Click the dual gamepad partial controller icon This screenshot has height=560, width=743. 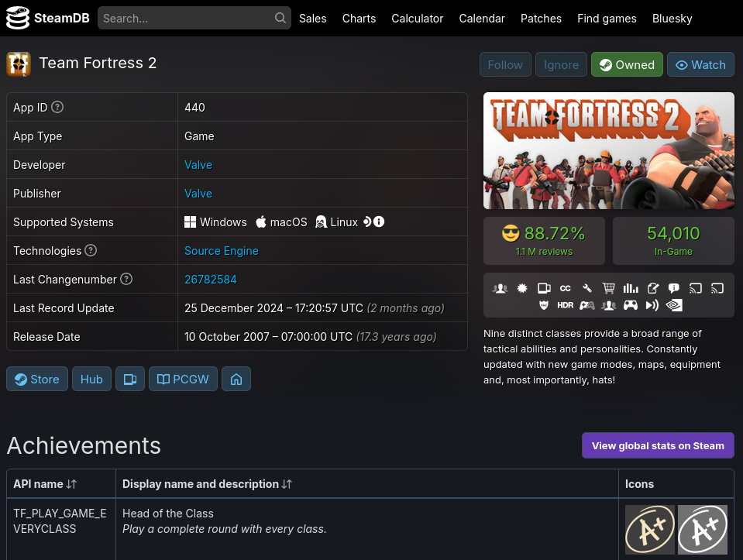point(587,305)
